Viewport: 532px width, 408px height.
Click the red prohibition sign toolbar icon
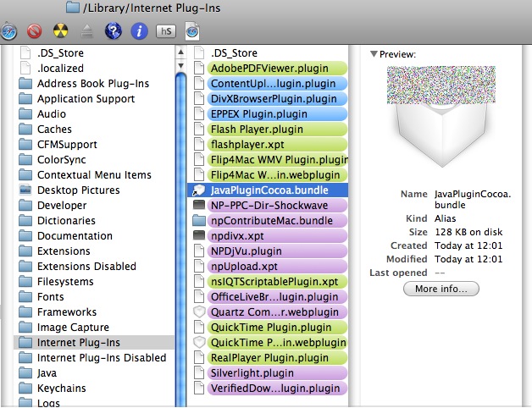pos(34,31)
